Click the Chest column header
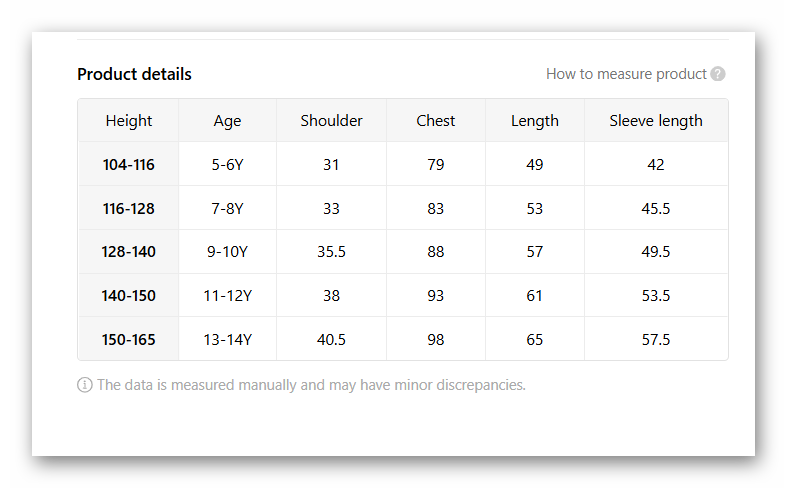The width and height of the screenshot is (787, 488). pyautogui.click(x=436, y=121)
